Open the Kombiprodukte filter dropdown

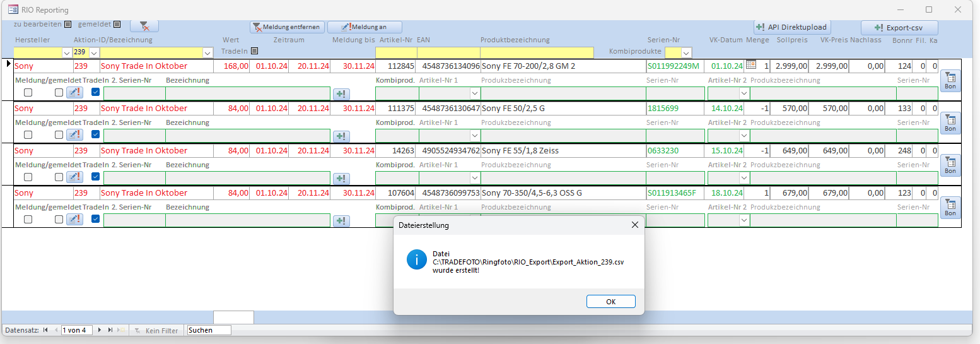[x=686, y=52]
